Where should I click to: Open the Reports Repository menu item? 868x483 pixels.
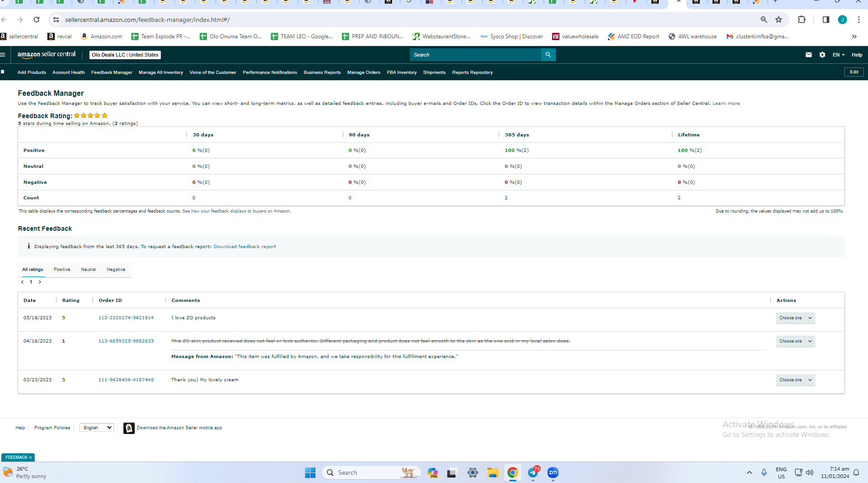coord(472,73)
